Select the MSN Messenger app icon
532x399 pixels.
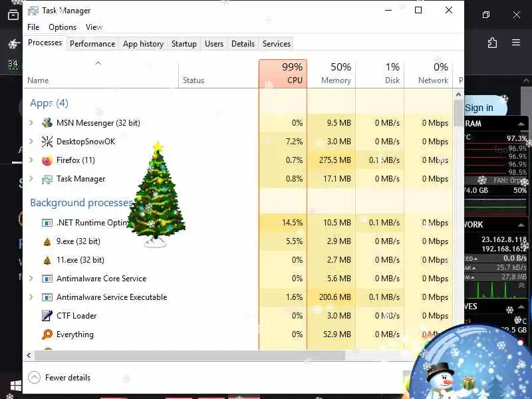point(47,123)
